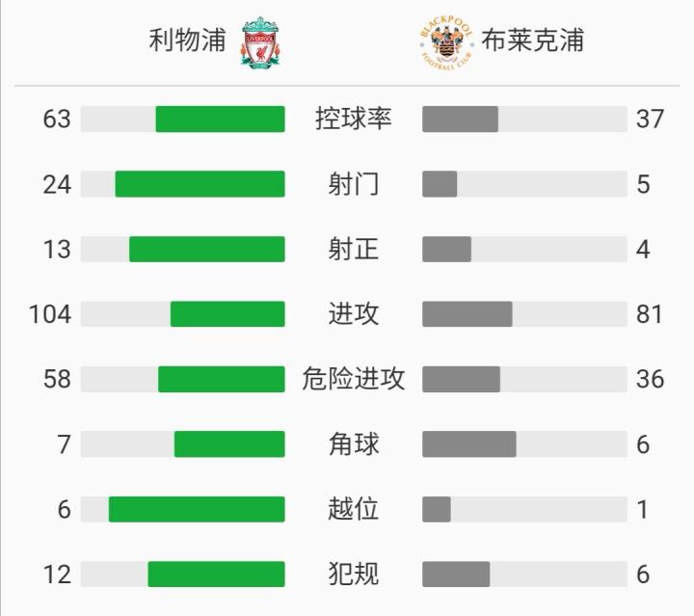Select the 控球率 stat label
Viewport: 694px width, 616px height.
pyautogui.click(x=354, y=119)
